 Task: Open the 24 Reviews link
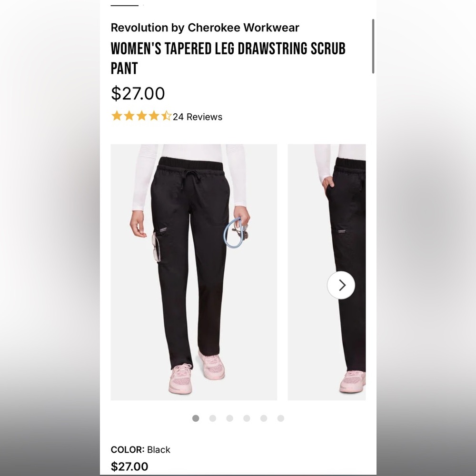(198, 117)
